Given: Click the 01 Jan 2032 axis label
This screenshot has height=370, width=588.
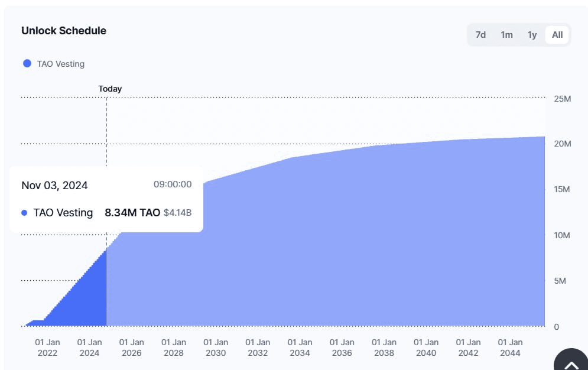Looking at the screenshot, I should [x=258, y=348].
